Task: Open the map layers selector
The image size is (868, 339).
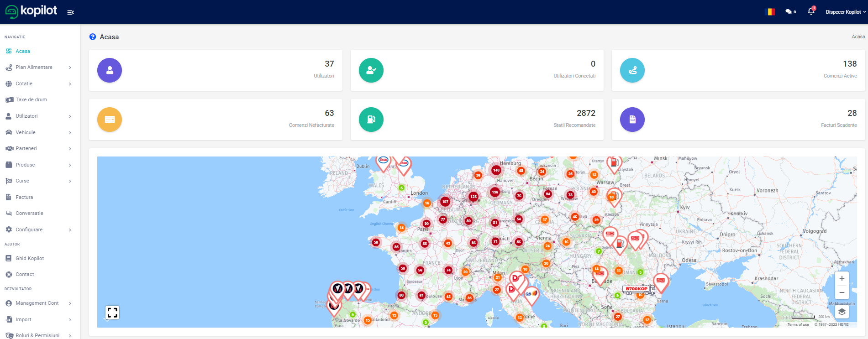Action: (842, 312)
